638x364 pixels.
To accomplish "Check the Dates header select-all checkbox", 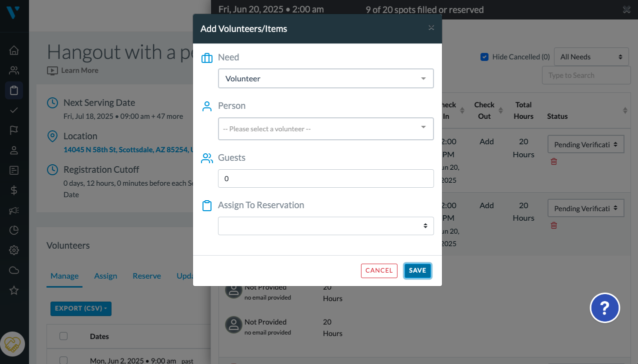I will tap(63, 336).
